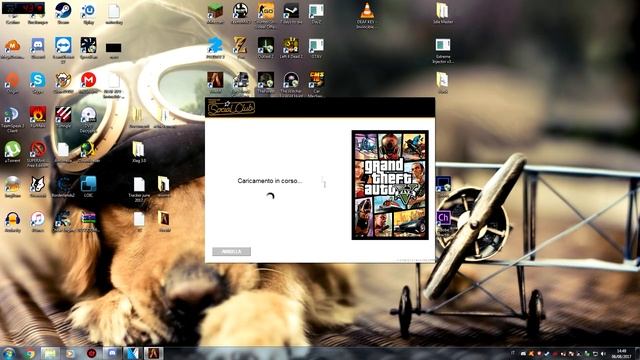The image size is (640, 360).
Task: Open Google Chrome from the taskbar
Action: (x=29, y=353)
